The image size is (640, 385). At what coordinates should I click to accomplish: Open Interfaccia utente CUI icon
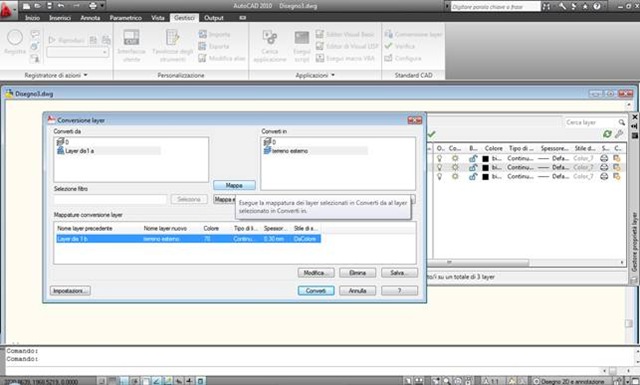[x=131, y=38]
